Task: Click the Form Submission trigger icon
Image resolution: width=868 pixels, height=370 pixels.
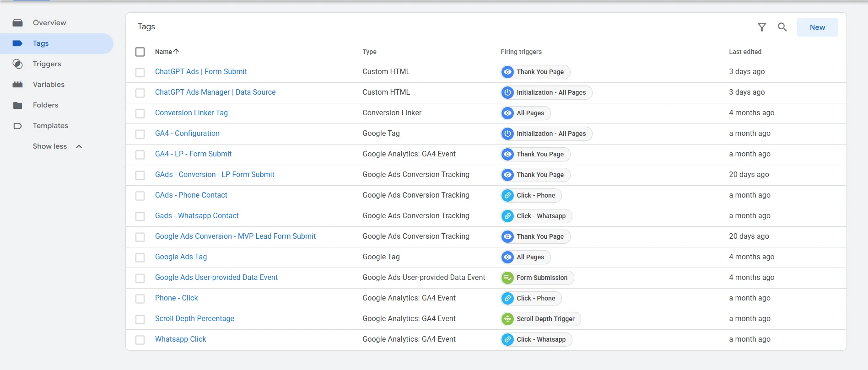Action: coord(507,278)
